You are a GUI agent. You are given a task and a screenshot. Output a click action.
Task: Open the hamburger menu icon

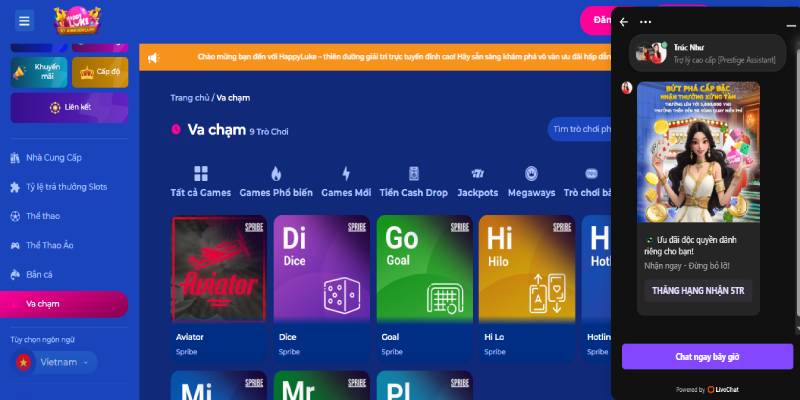[x=24, y=21]
